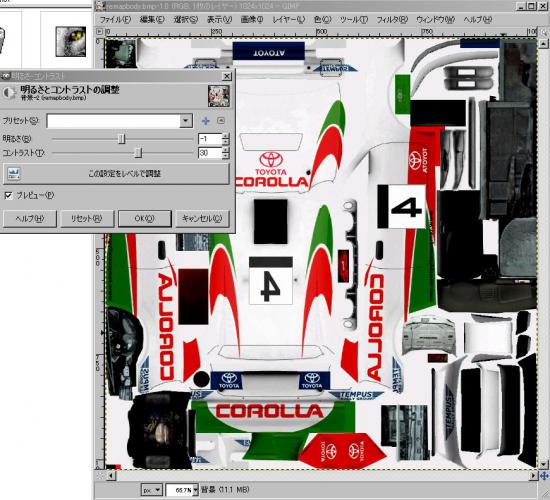Image resolution: width=550 pixels, height=500 pixels.
Task: Toggle the quick mask button at bottom left
Action: (x=100, y=476)
